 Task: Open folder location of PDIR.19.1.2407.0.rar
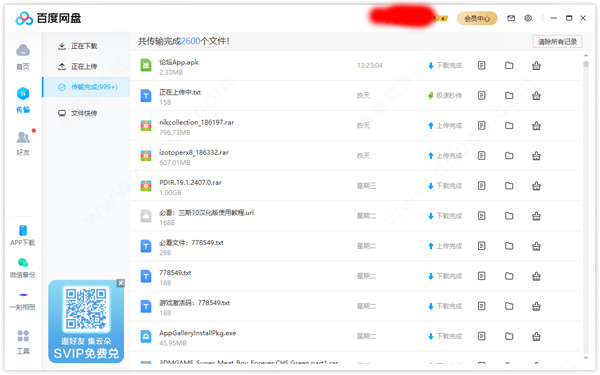[x=509, y=186]
